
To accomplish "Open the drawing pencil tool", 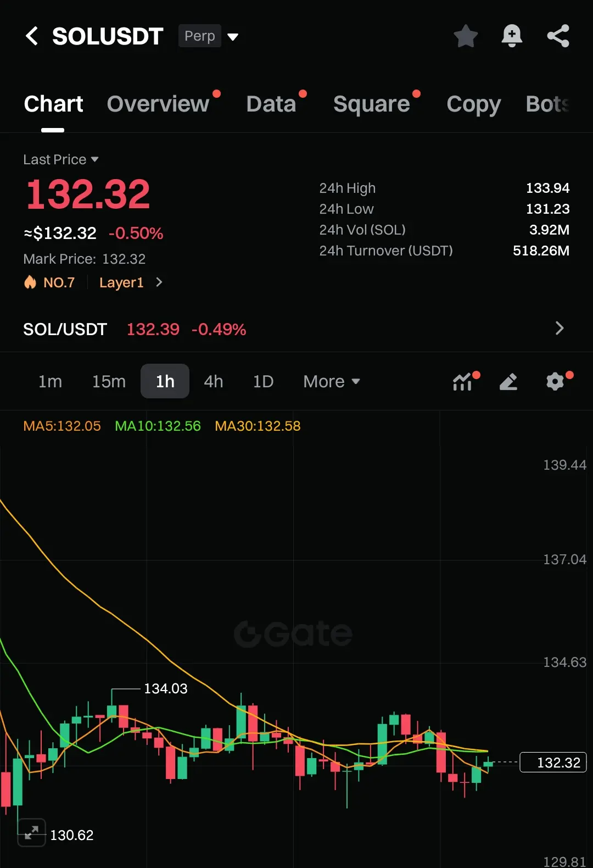I will click(x=508, y=381).
